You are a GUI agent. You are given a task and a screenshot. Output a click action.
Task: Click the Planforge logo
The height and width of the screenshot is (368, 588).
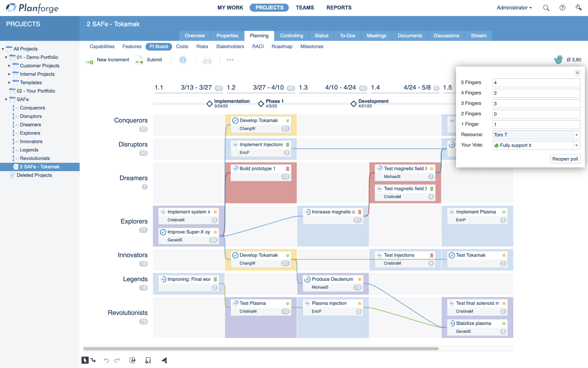32,8
